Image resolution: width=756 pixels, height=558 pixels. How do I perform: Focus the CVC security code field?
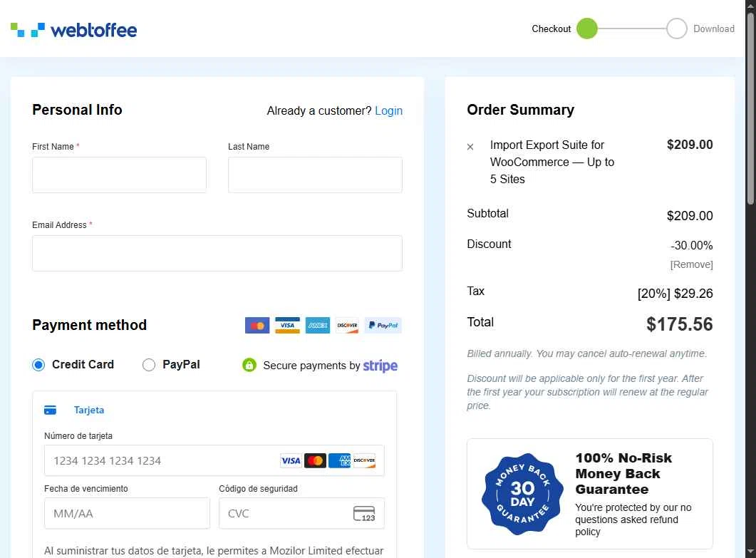tap(302, 514)
